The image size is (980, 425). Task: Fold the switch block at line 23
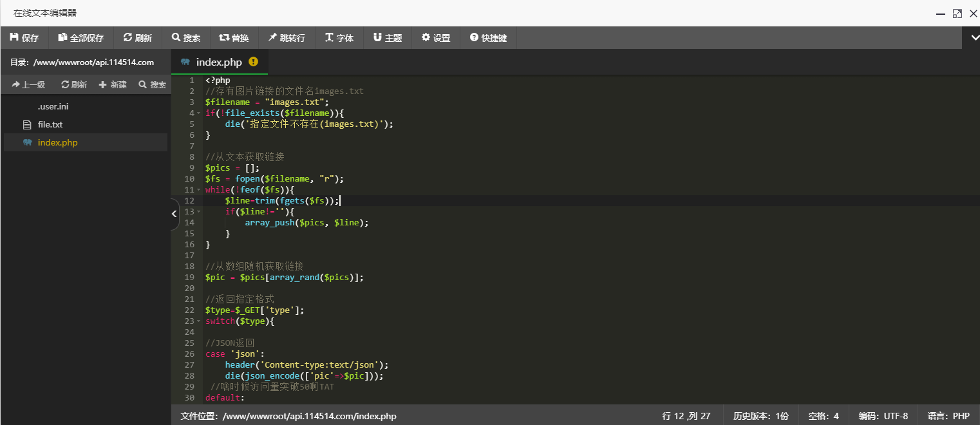tap(199, 321)
